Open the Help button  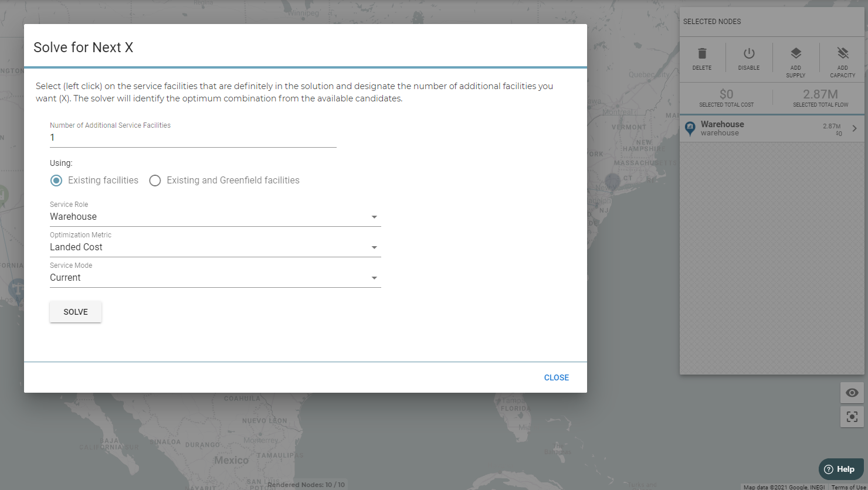[x=840, y=469]
